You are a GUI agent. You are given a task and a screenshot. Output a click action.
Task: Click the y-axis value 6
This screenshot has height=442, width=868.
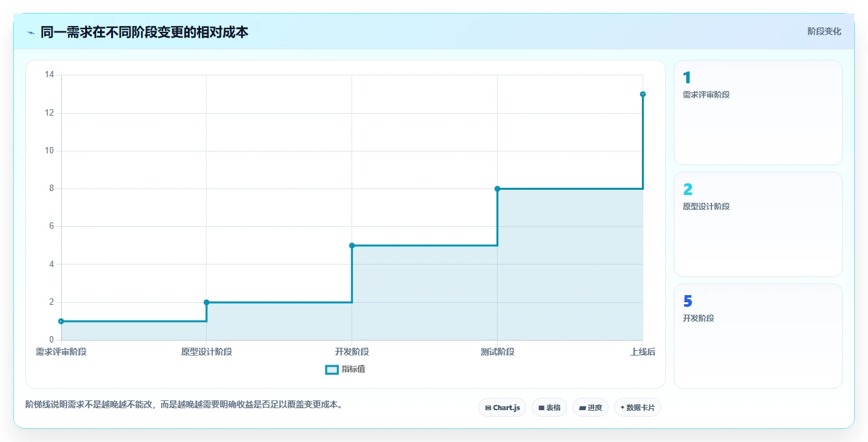click(51, 226)
